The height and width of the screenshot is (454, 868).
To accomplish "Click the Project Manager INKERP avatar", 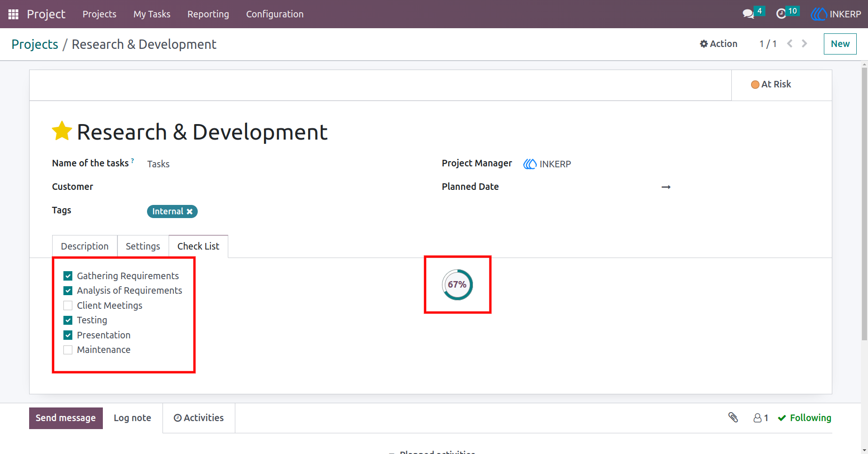I will 530,164.
